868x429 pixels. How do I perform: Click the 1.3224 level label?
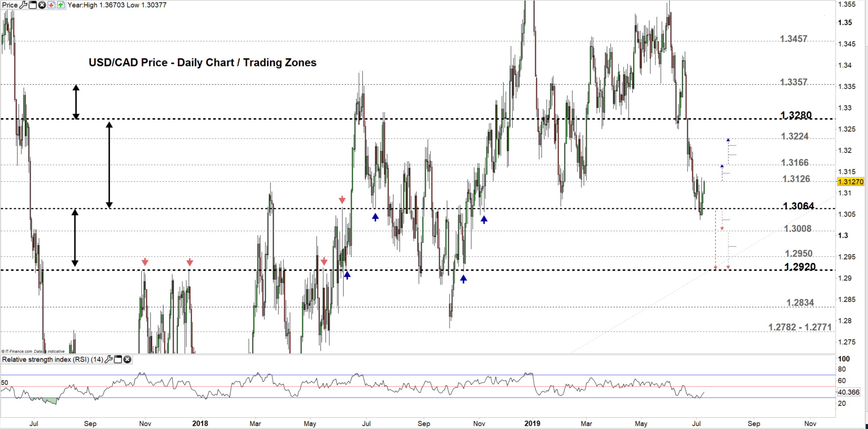[x=795, y=136]
